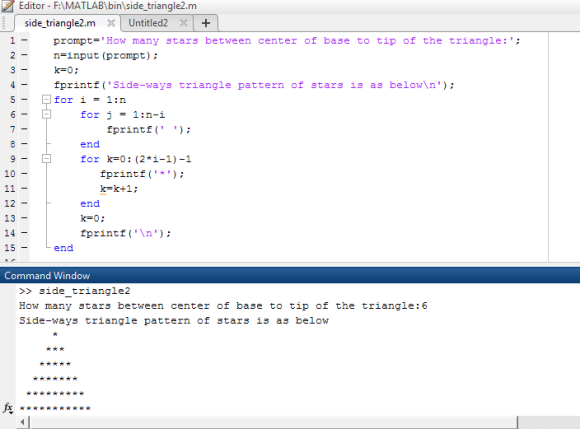This screenshot has height=429, width=580.
Task: Select the side_triangle2.m tab
Action: 60,23
